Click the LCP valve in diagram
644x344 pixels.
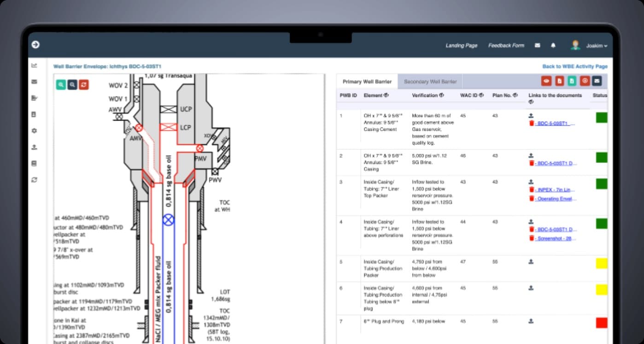coord(169,127)
